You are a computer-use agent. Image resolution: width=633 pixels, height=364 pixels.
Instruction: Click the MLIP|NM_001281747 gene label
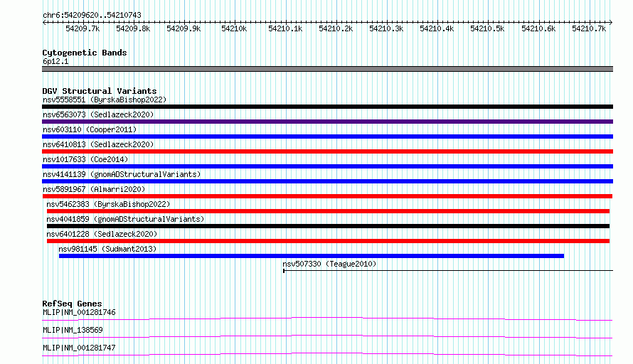click(x=79, y=348)
